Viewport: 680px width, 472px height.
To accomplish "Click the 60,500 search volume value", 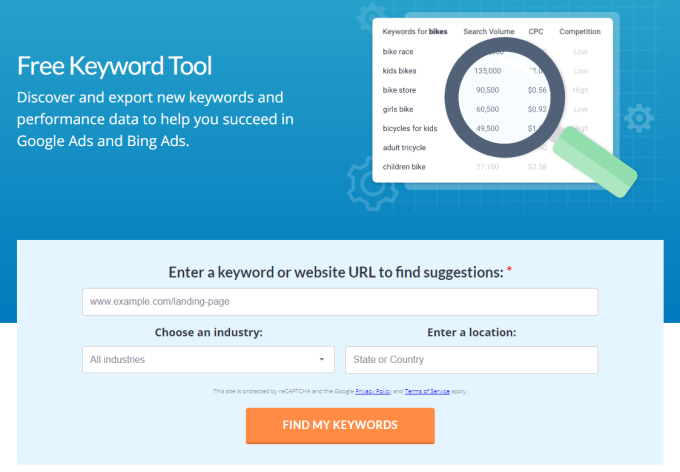I will [487, 109].
